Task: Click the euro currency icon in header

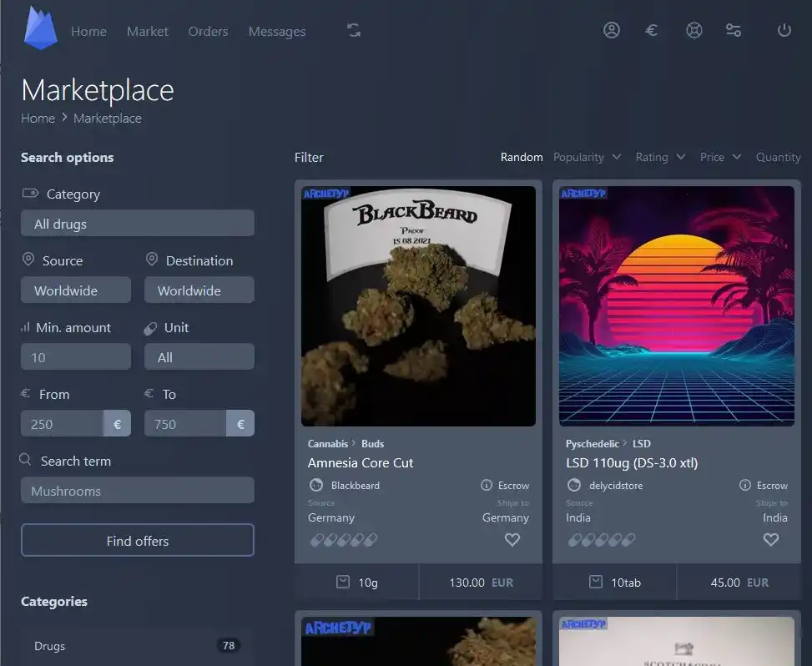Action: coord(652,30)
